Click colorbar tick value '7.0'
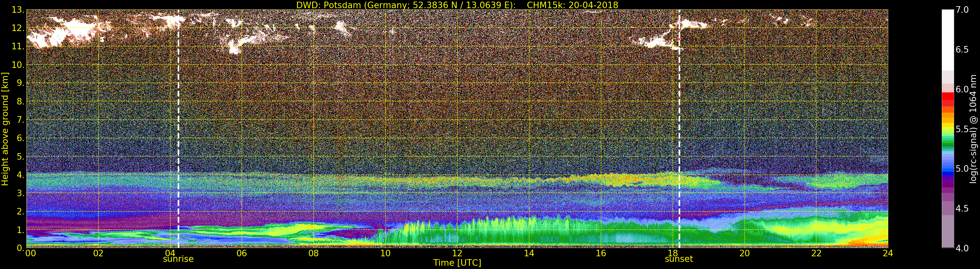 tap(962, 10)
